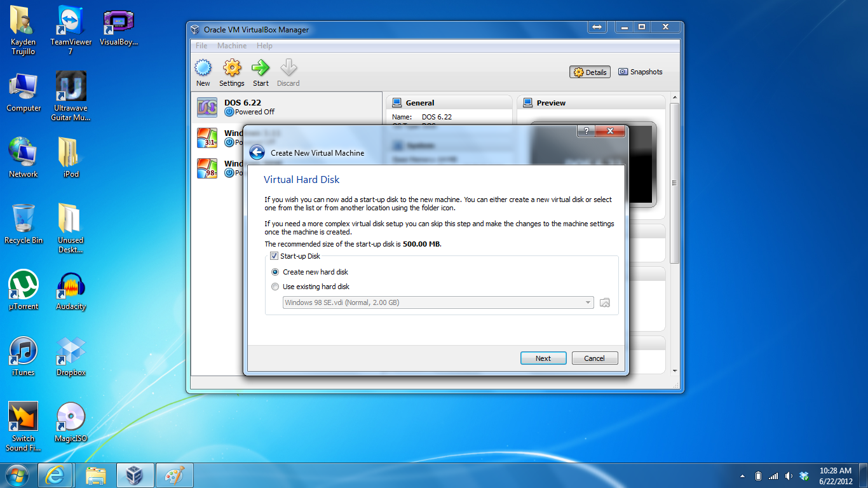Click the General section header
868x488 pixels.
(449, 103)
